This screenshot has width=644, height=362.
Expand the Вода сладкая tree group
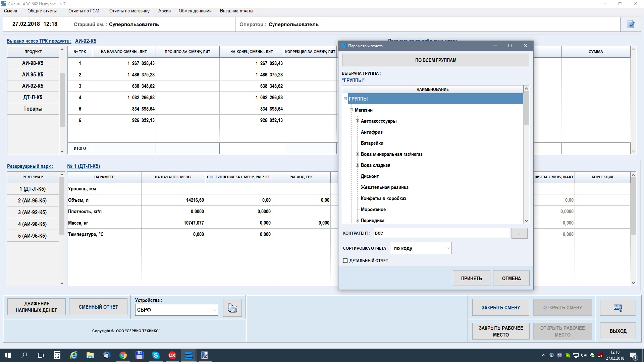pyautogui.click(x=357, y=165)
